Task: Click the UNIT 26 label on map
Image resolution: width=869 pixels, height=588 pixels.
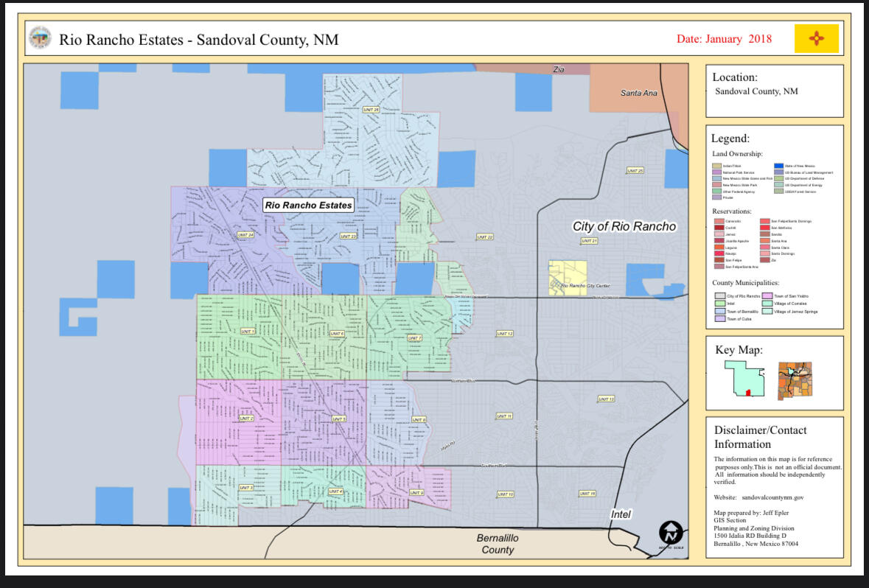Action: (x=371, y=110)
